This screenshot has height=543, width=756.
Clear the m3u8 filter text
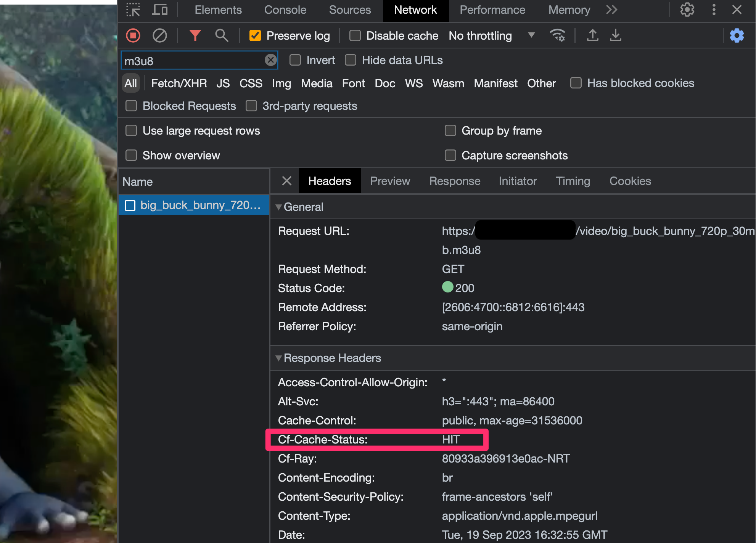270,60
